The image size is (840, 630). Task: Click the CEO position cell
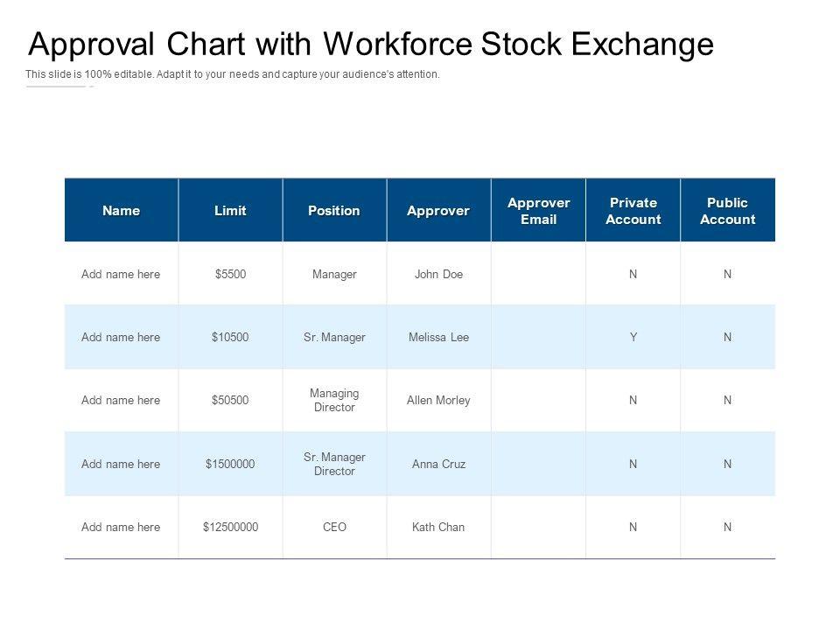coord(334,527)
